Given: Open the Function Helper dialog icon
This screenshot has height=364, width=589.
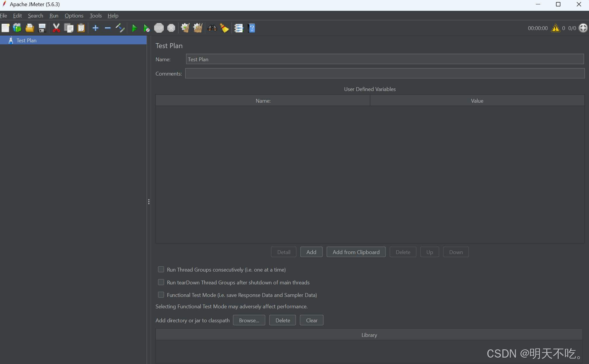Looking at the screenshot, I should click(x=238, y=28).
